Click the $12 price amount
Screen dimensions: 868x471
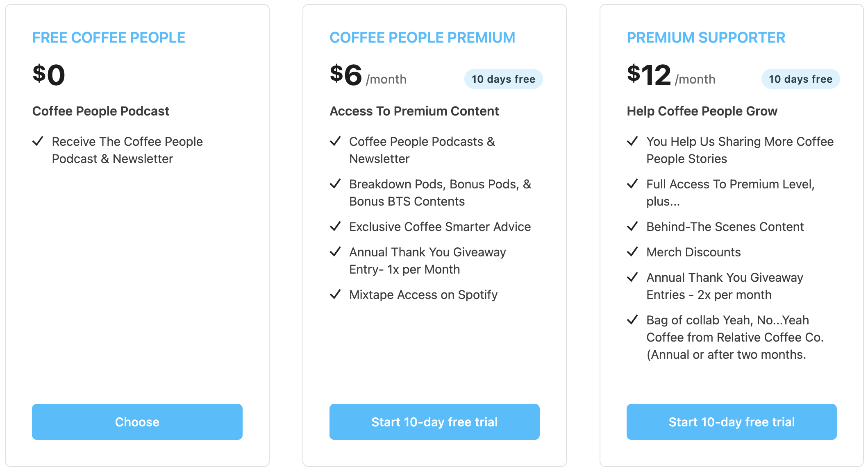649,75
